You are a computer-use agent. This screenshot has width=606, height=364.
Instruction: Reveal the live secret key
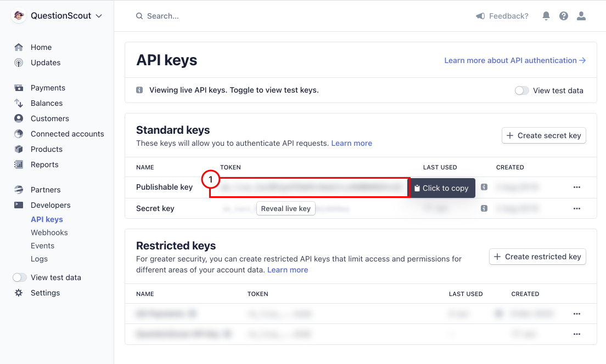[285, 208]
